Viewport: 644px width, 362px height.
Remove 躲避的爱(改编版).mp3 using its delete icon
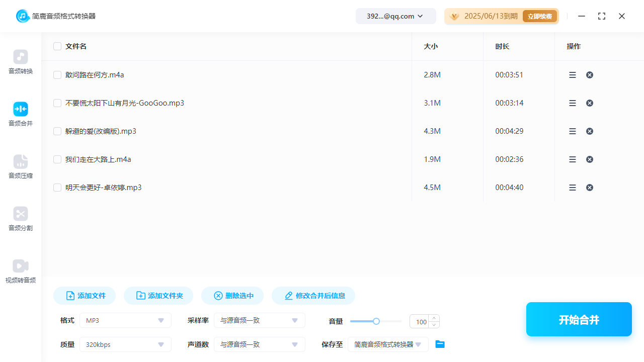[x=589, y=131]
